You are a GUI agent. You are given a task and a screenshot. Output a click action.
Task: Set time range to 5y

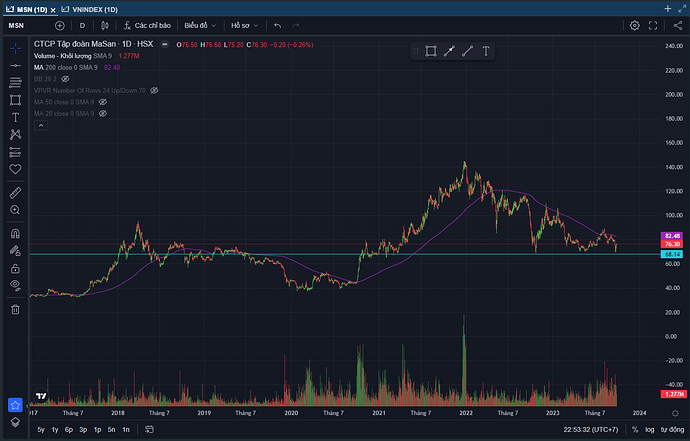tap(40, 430)
